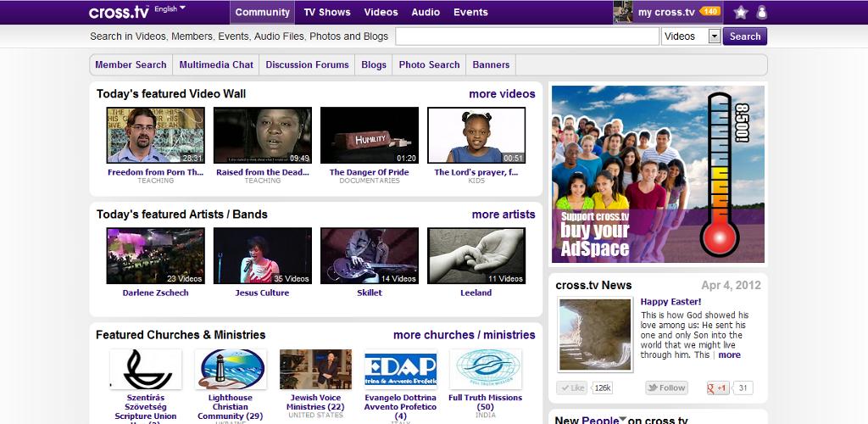Play The Lord's prayer kids thumbnail

476,135
